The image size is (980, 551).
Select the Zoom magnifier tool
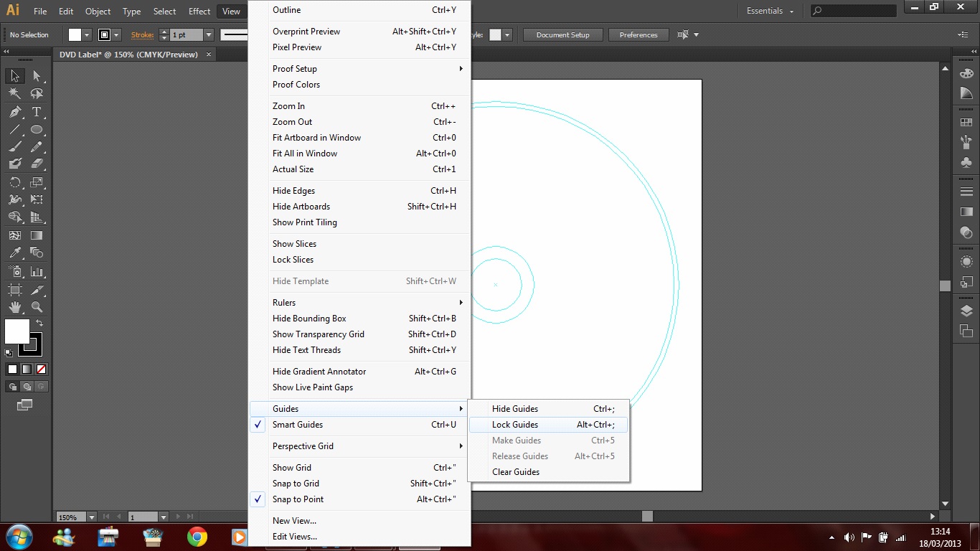click(37, 307)
